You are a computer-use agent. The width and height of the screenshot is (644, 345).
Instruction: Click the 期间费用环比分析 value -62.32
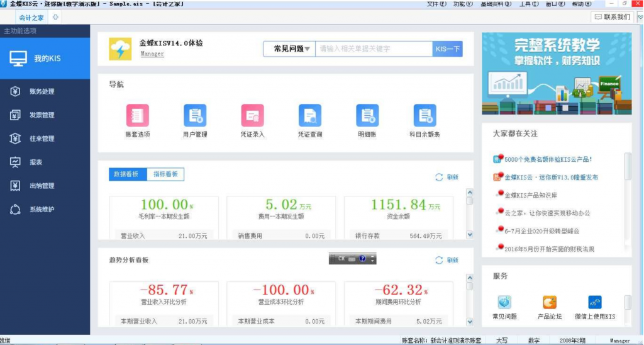coord(398,290)
